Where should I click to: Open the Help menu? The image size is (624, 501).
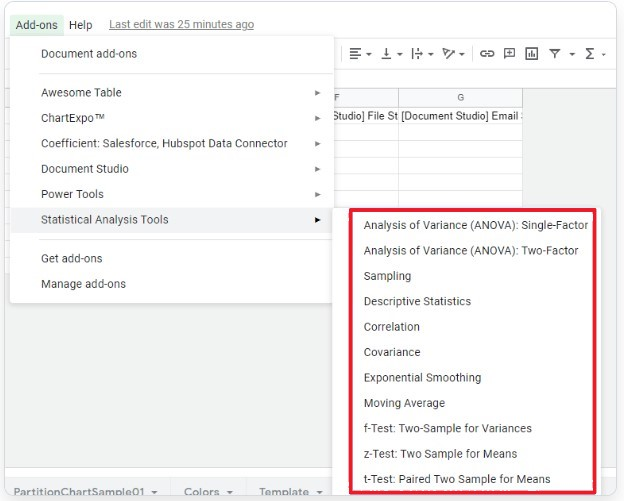point(80,25)
